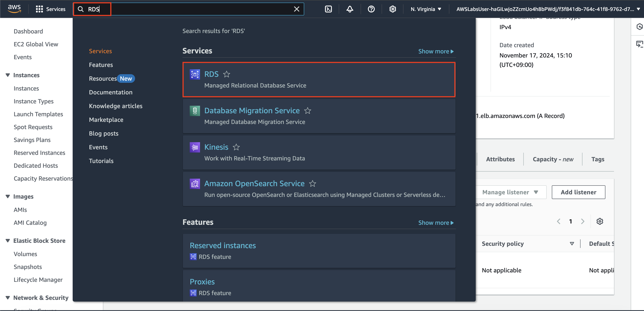
Task: Click the AWS logo home icon
Action: (x=14, y=9)
